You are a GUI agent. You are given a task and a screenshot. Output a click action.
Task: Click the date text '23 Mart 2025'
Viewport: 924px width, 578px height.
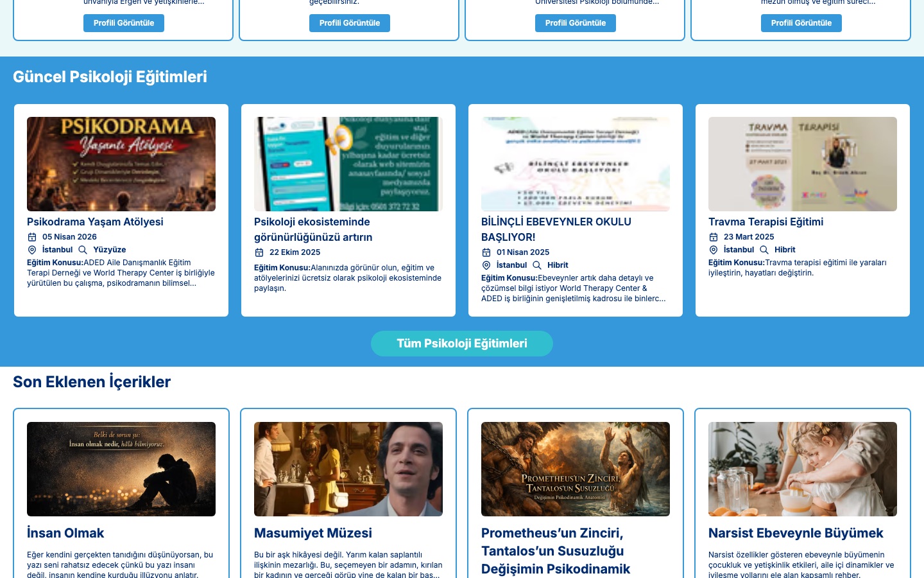pos(749,237)
